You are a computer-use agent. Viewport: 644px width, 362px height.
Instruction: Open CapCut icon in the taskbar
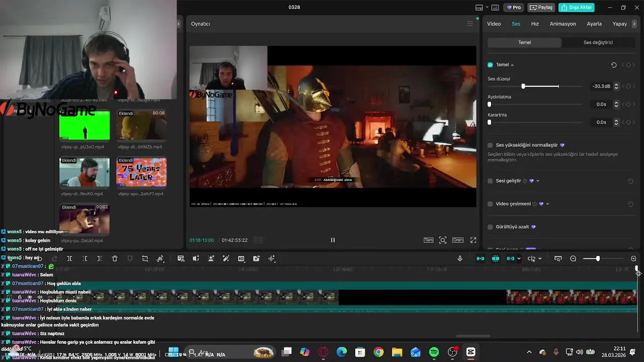[x=471, y=352]
